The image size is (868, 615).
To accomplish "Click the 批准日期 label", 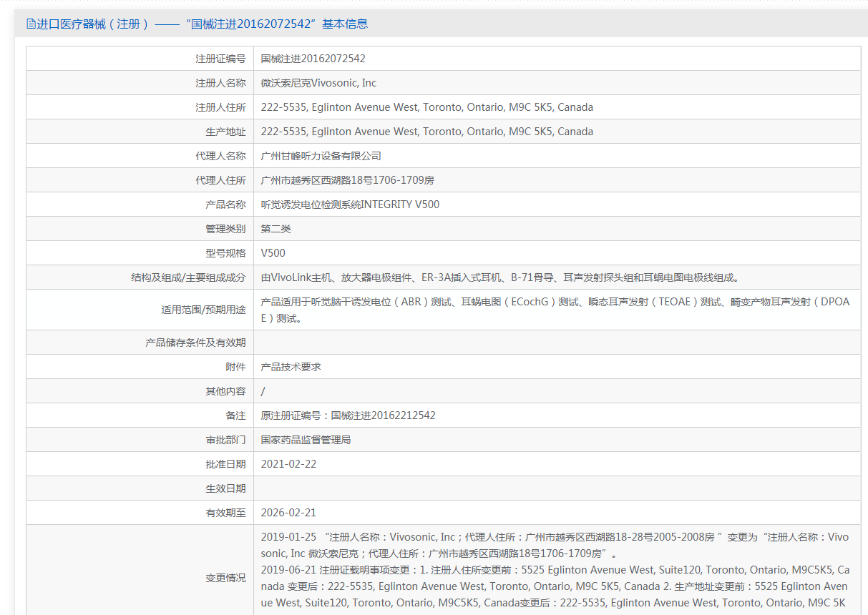I will click(x=226, y=464).
